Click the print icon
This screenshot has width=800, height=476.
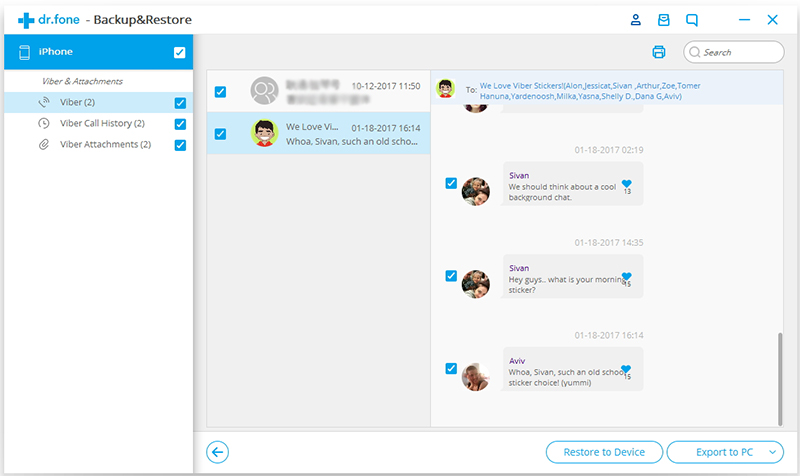pos(659,52)
